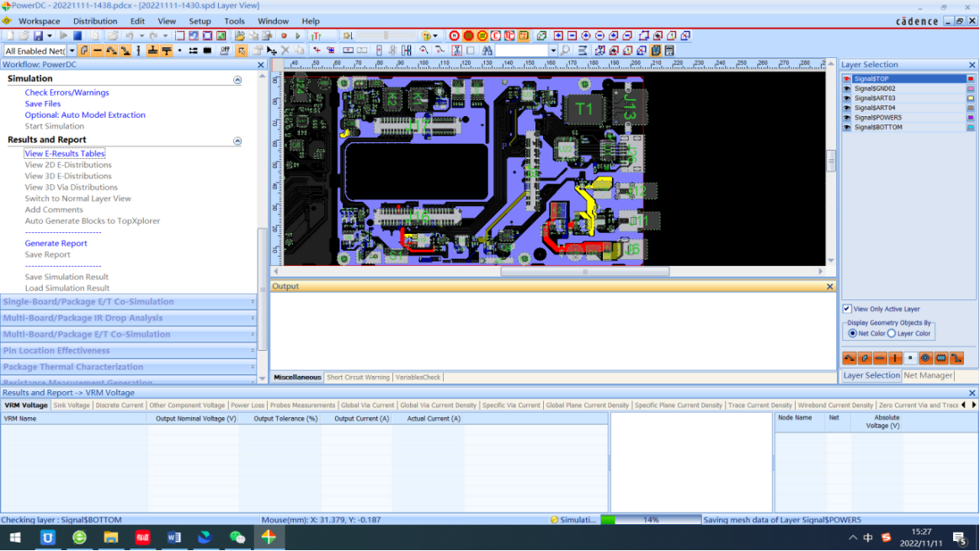
Task: Click the first trace shape filter button
Action: (x=849, y=358)
